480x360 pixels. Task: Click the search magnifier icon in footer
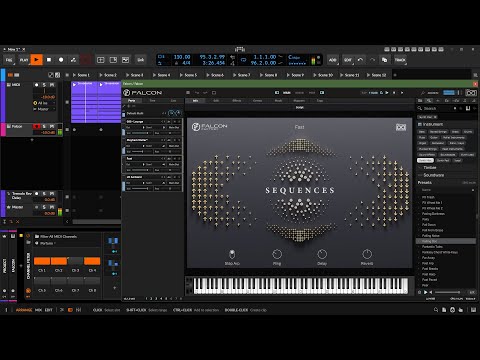(x=436, y=310)
